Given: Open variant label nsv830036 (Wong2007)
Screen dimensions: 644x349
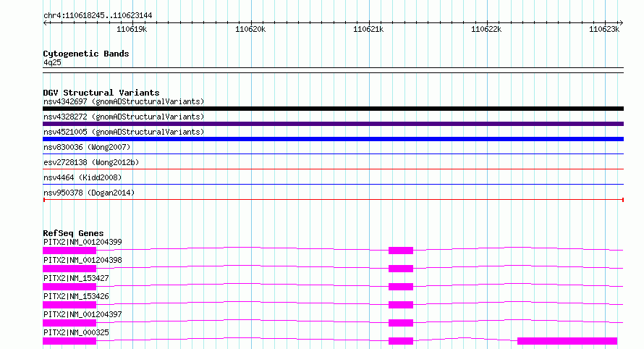Looking at the screenshot, I should [x=87, y=147].
